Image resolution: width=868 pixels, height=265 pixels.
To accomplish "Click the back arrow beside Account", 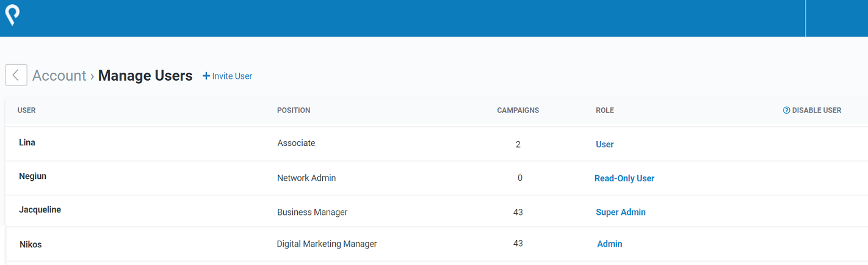I will pos(16,75).
